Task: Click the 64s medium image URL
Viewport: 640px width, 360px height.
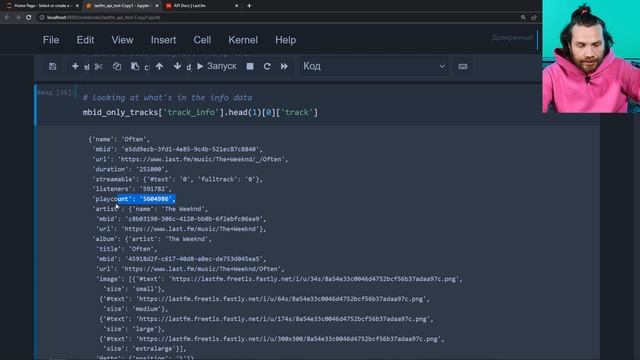Action: (281, 299)
